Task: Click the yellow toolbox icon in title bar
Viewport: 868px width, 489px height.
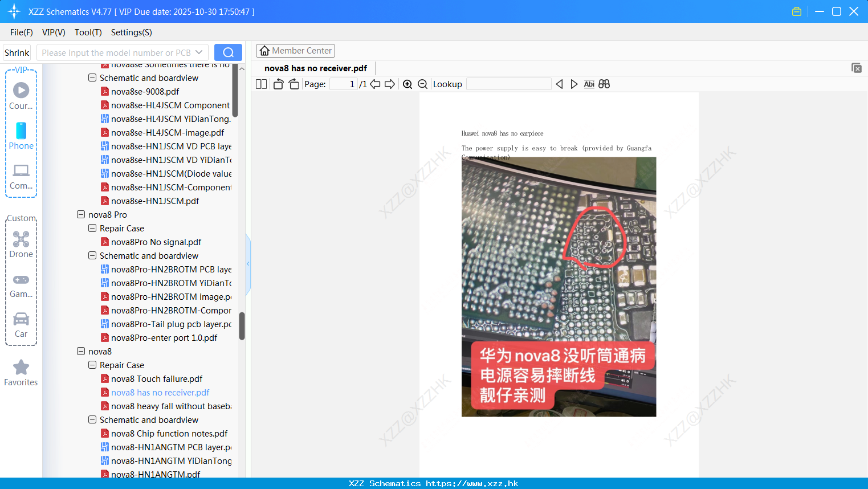Action: [797, 11]
